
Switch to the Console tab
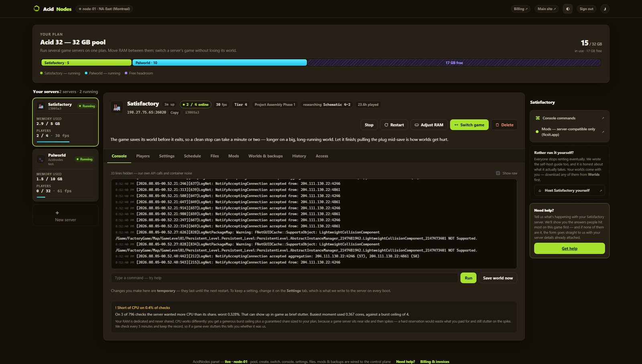[119, 156]
